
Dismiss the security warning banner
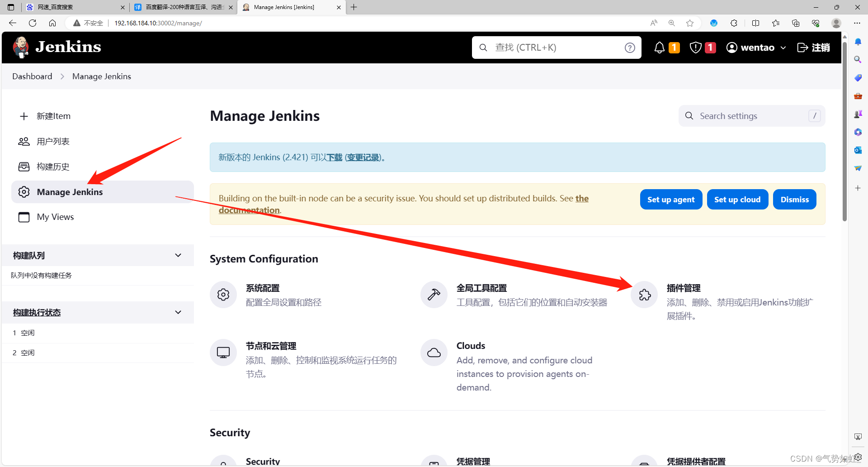click(794, 200)
